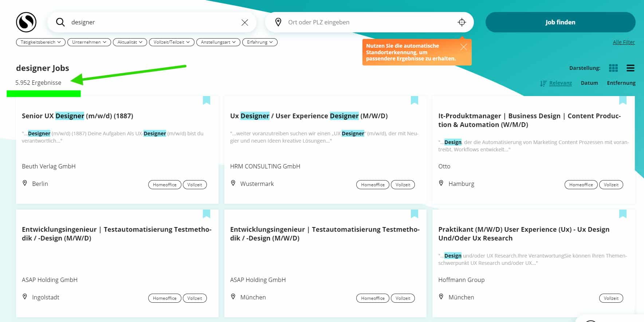Click the magnifier search icon
Viewport: 644px width, 322px height.
(60, 22)
